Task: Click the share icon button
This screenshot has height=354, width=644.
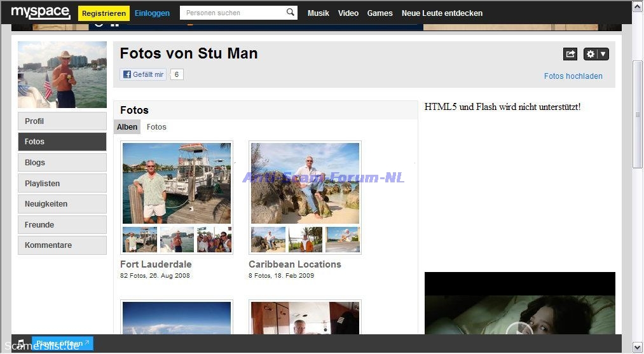Action: pos(570,55)
